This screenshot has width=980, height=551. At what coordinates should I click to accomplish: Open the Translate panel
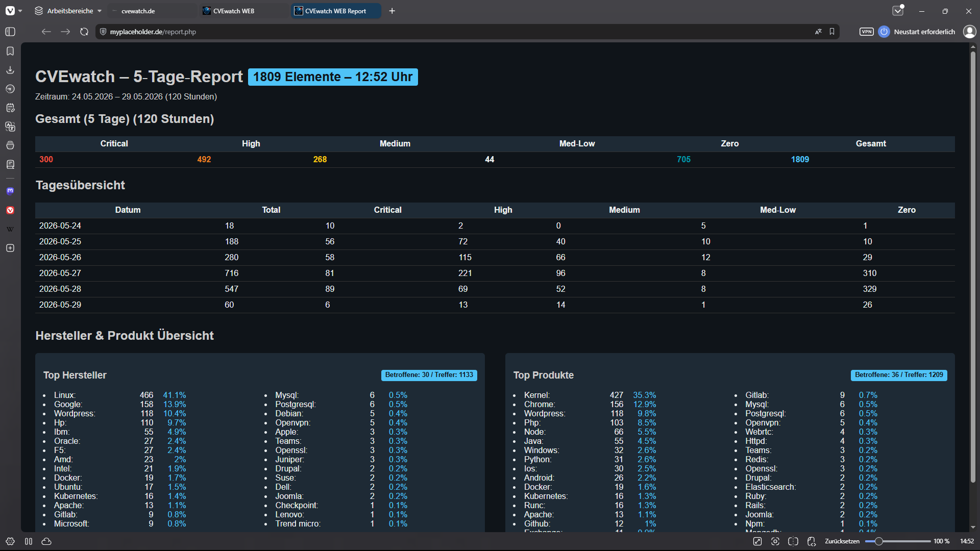[x=10, y=127]
